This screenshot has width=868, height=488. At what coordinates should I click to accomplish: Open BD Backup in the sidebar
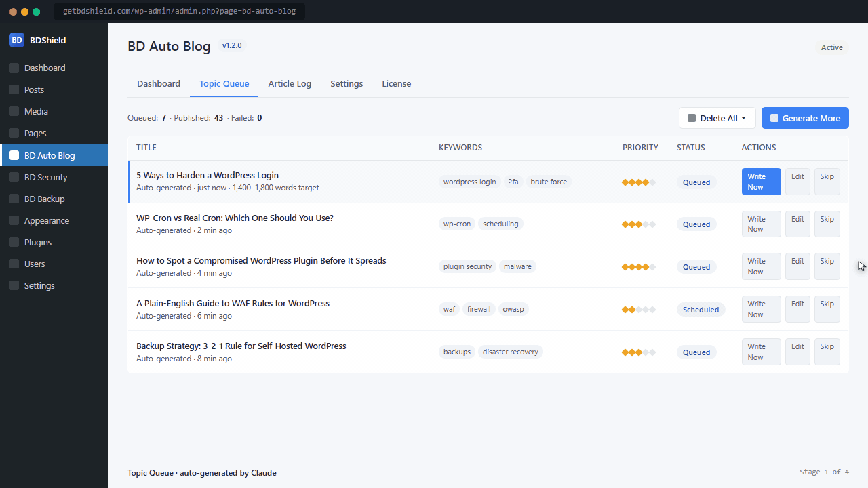54,199
